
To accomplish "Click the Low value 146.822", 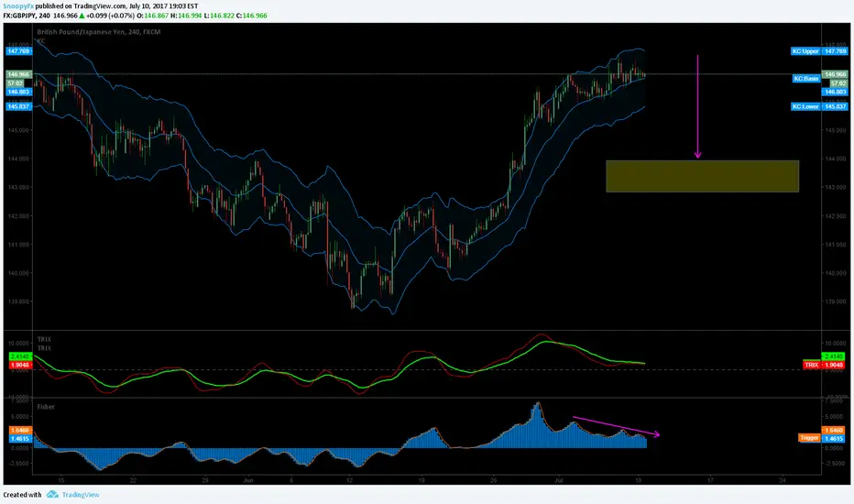I will (223, 16).
